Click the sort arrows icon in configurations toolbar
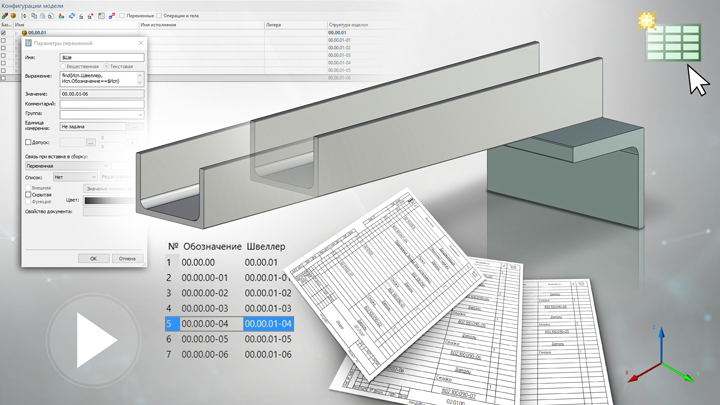Image resolution: width=720 pixels, height=405 pixels. pyautogui.click(x=24, y=16)
